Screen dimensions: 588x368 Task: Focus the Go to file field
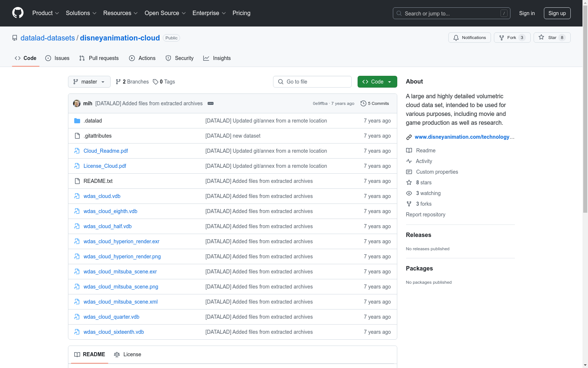click(x=312, y=82)
